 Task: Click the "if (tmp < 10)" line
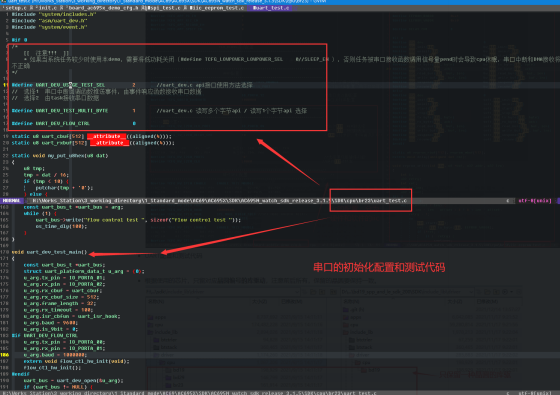pos(46,181)
